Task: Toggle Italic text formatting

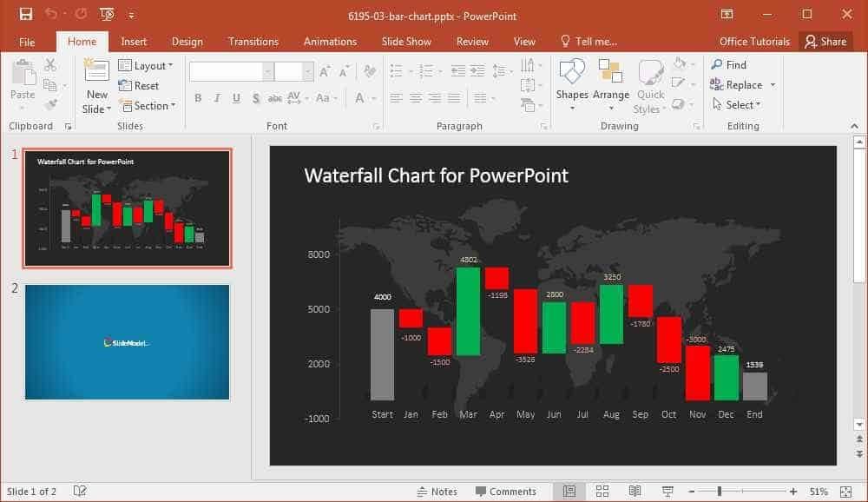Action: point(217,98)
